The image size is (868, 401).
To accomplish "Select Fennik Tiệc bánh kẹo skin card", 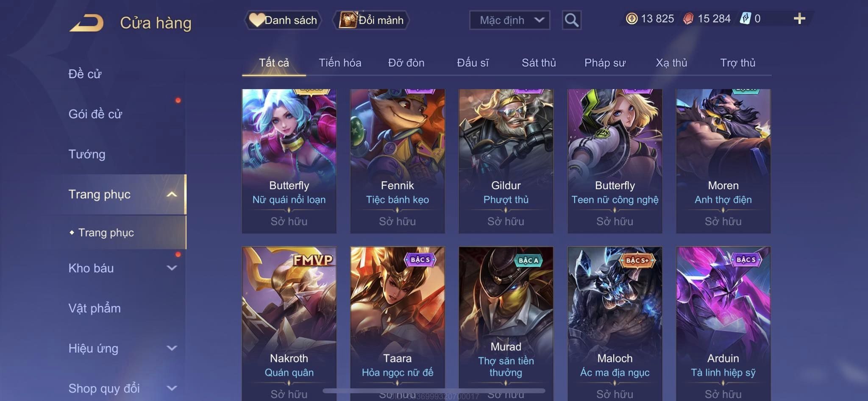I will [398, 161].
